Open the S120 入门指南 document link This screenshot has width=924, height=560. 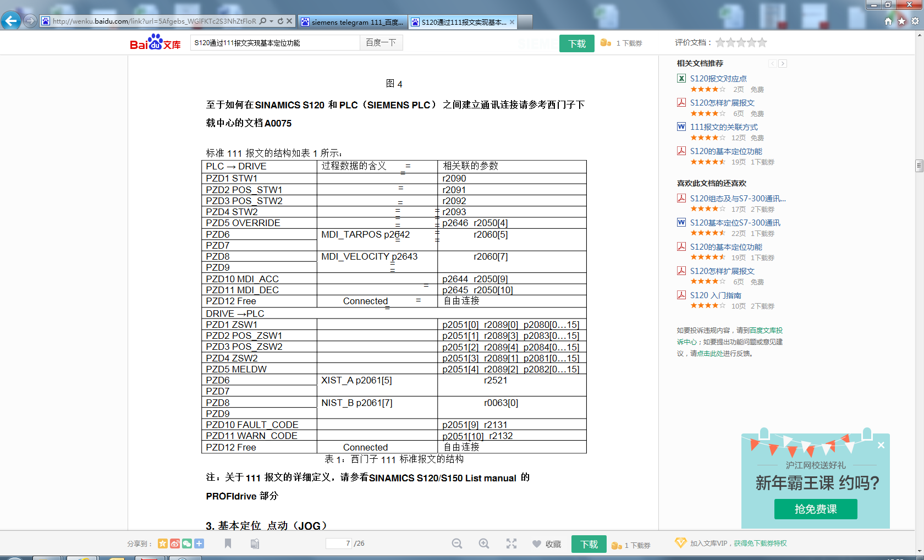[716, 295]
